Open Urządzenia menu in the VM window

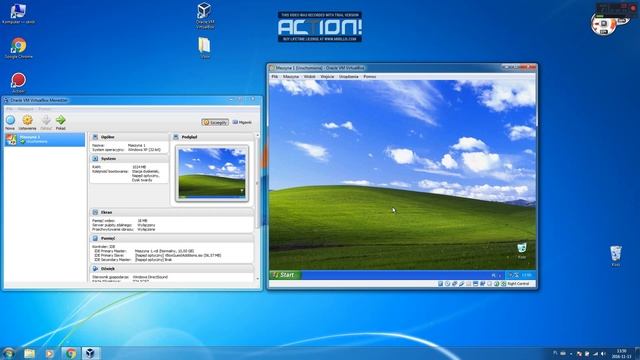pyautogui.click(x=349, y=76)
